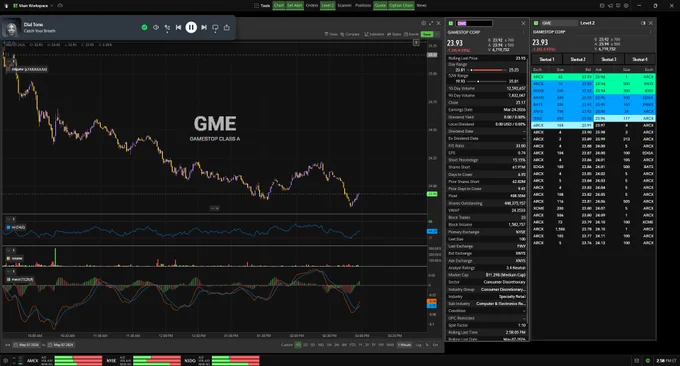Toggle shuffle in the media overlay
The image size is (680, 366).
(167, 27)
